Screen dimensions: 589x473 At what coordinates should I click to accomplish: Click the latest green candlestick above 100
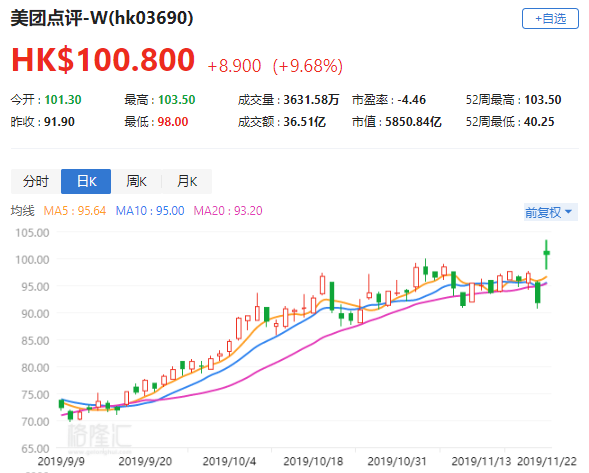547,253
